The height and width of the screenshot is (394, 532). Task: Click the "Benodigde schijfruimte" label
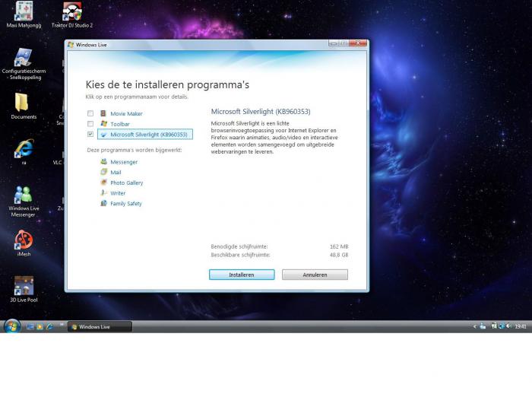point(239,246)
